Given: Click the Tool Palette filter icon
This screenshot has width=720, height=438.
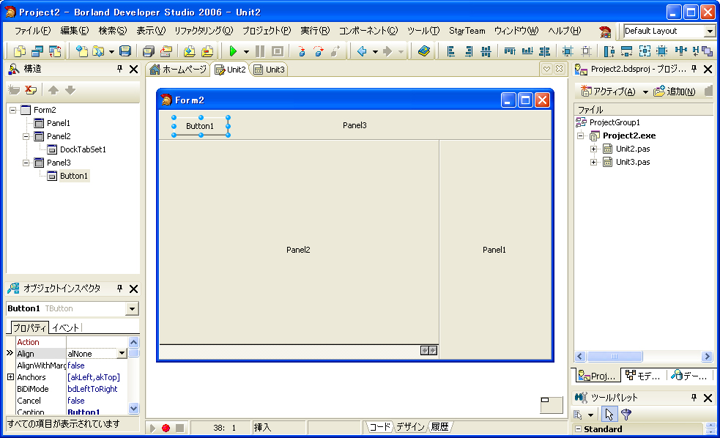Looking at the screenshot, I should [x=626, y=414].
